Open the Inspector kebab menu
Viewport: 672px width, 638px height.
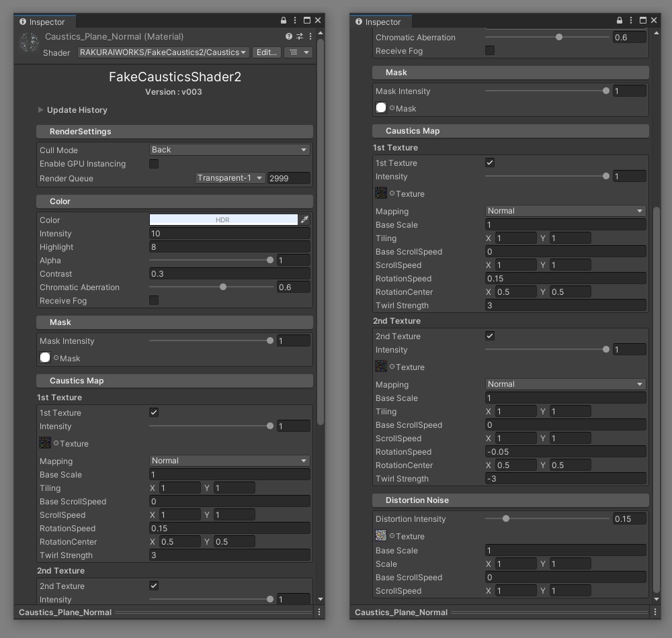(296, 20)
